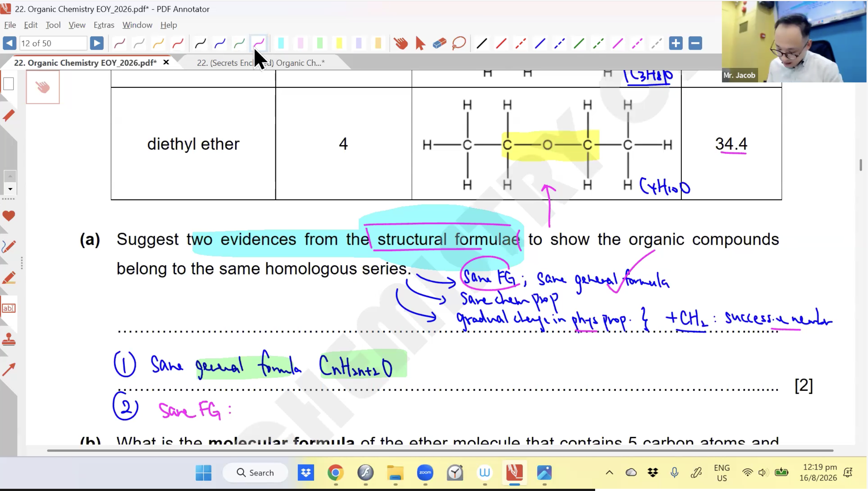Viewport: 868px width, 491px height.
Task: Select the current tool hand thumbnail
Action: tap(43, 87)
